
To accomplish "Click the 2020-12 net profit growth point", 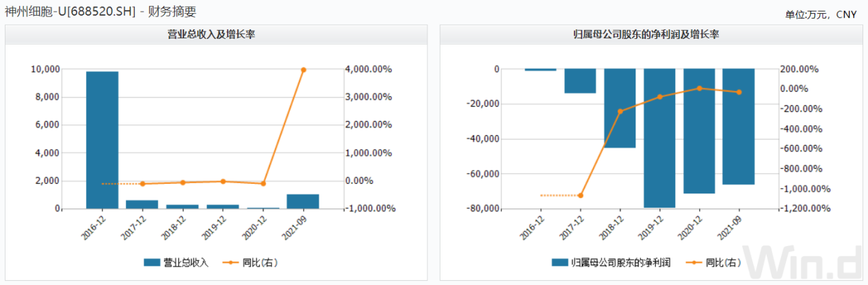I will tap(699, 88).
